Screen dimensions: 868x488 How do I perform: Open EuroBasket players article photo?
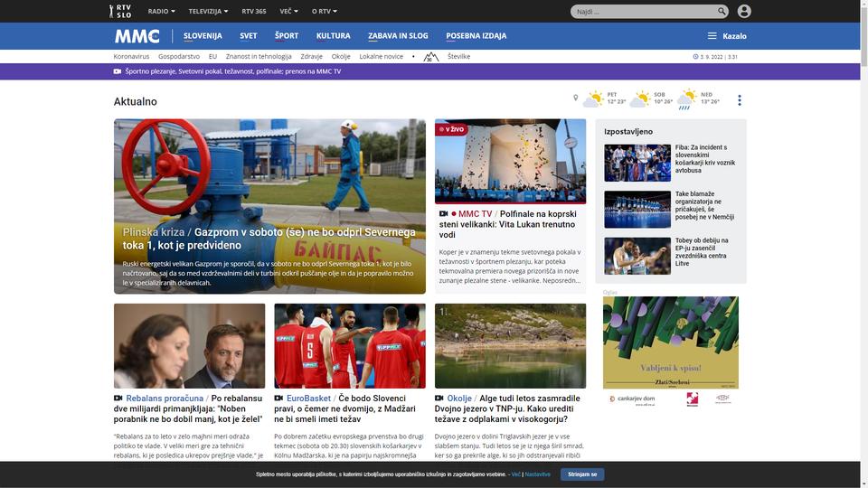point(350,346)
